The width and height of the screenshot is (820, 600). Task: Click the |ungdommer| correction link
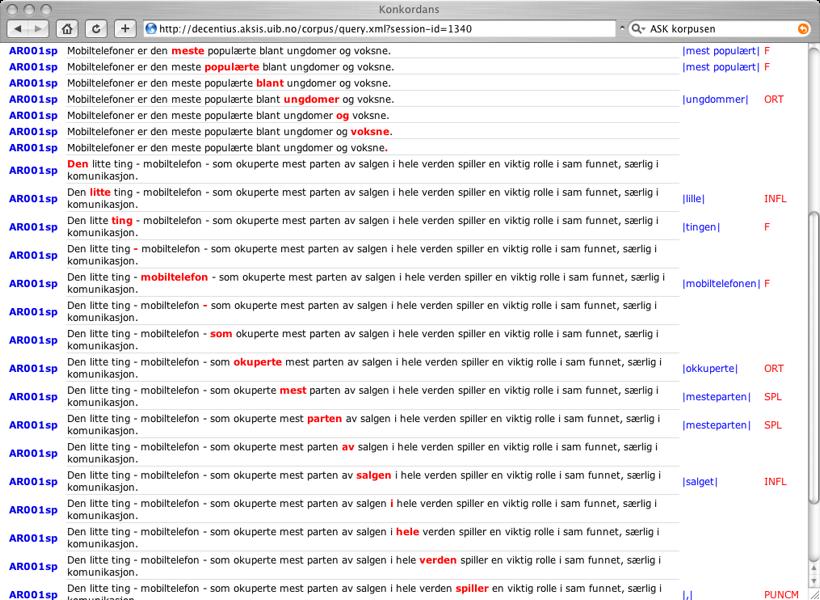[x=715, y=99]
